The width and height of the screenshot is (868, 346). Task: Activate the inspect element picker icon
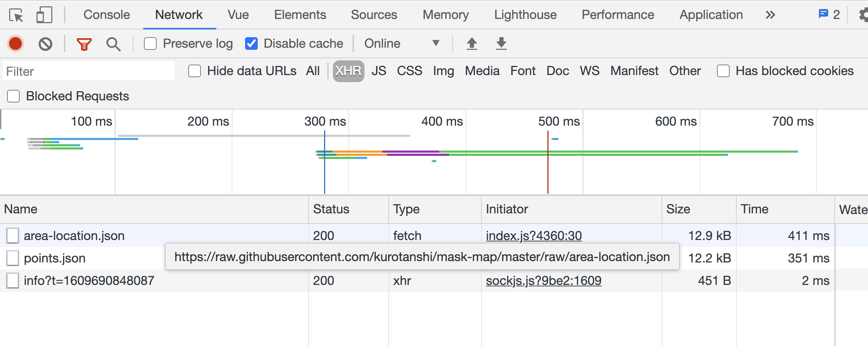pyautogui.click(x=16, y=15)
